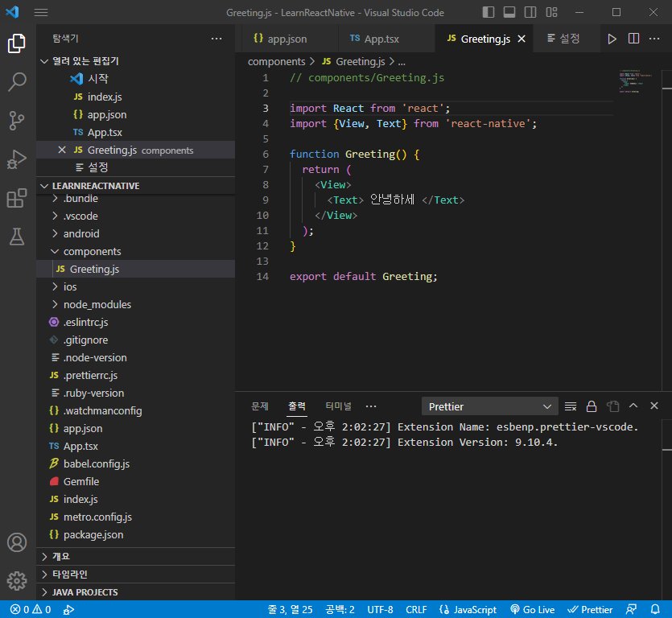Toggle output scroll lock

592,406
